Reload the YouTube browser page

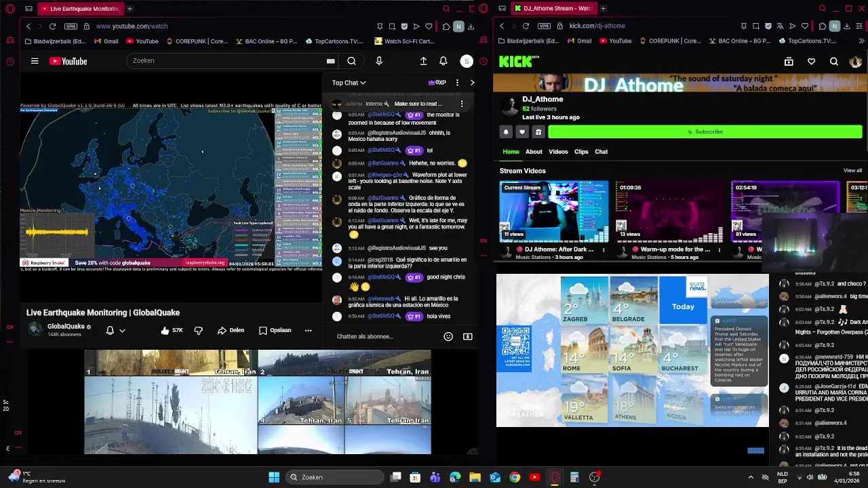[x=52, y=26]
